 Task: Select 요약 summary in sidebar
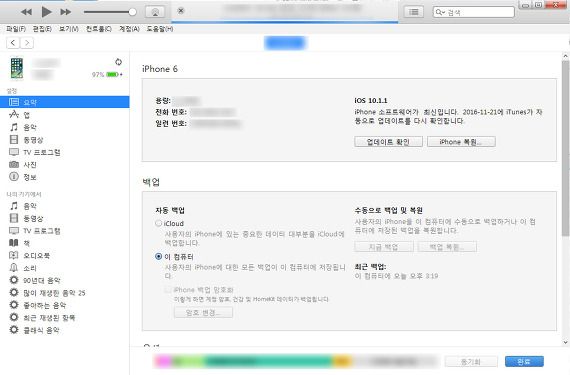(x=64, y=102)
